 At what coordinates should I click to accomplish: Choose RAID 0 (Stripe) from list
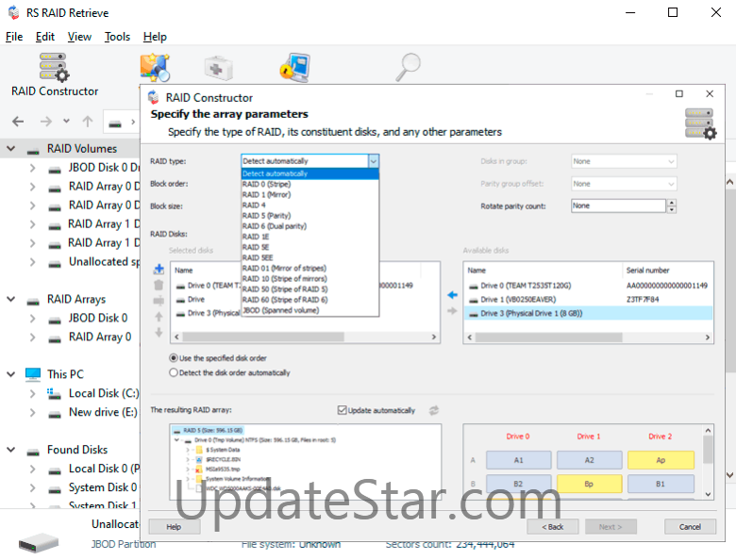(309, 185)
